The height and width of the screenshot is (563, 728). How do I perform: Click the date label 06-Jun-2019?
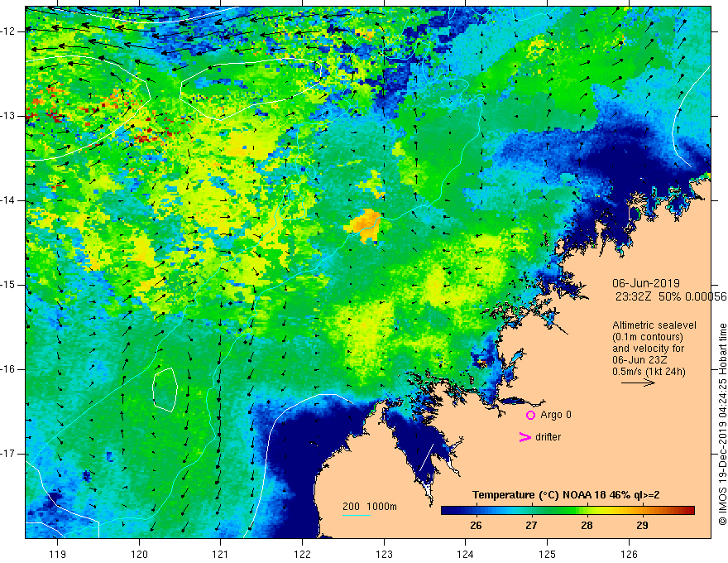tap(646, 283)
